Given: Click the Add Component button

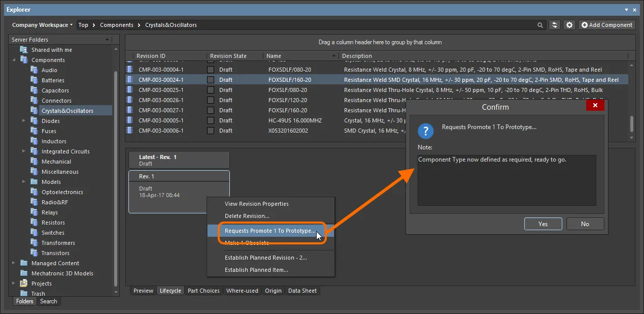Looking at the screenshot, I should coord(606,25).
